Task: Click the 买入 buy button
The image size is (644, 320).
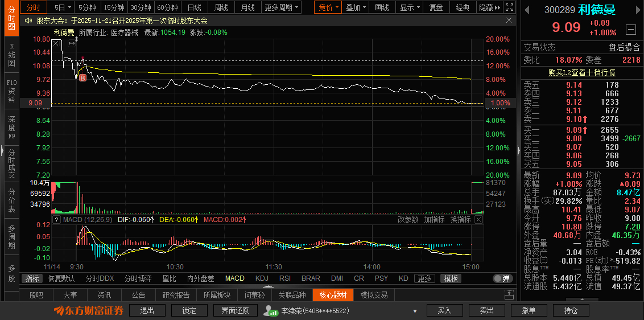Action: [x=445, y=310]
